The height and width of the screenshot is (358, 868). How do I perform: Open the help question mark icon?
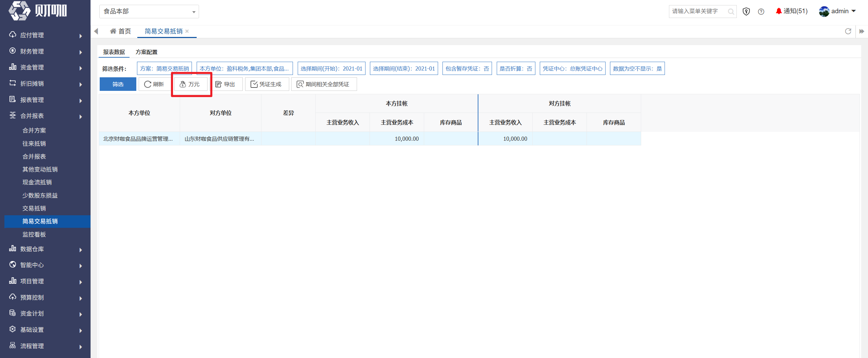click(x=761, y=12)
